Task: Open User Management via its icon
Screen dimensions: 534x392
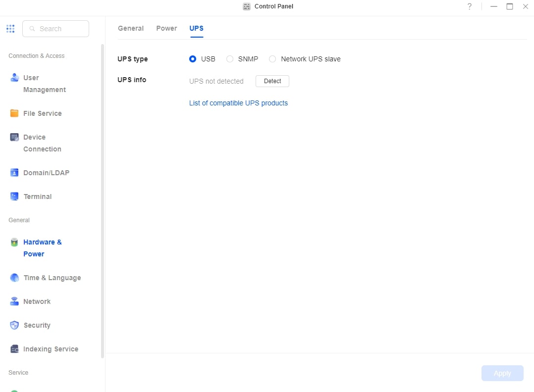Action: pos(14,78)
